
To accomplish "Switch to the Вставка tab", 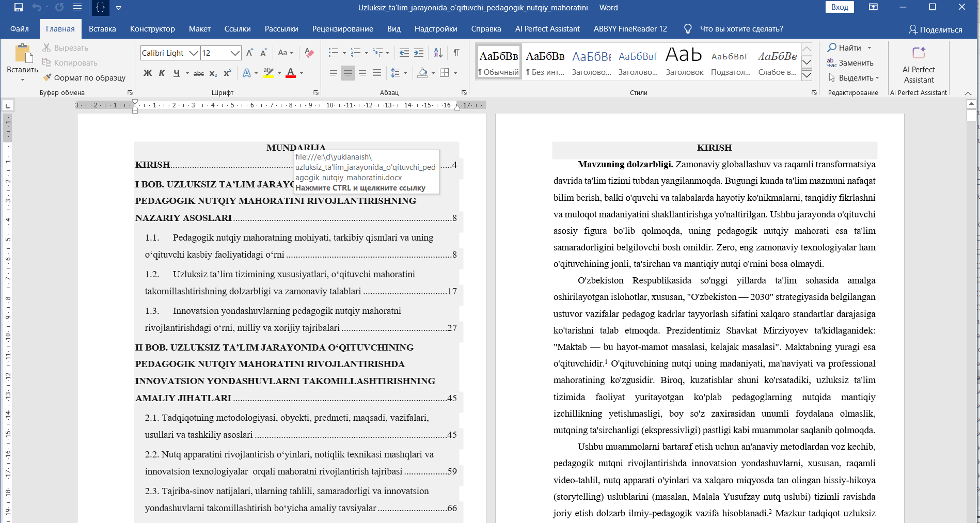I will tap(102, 29).
